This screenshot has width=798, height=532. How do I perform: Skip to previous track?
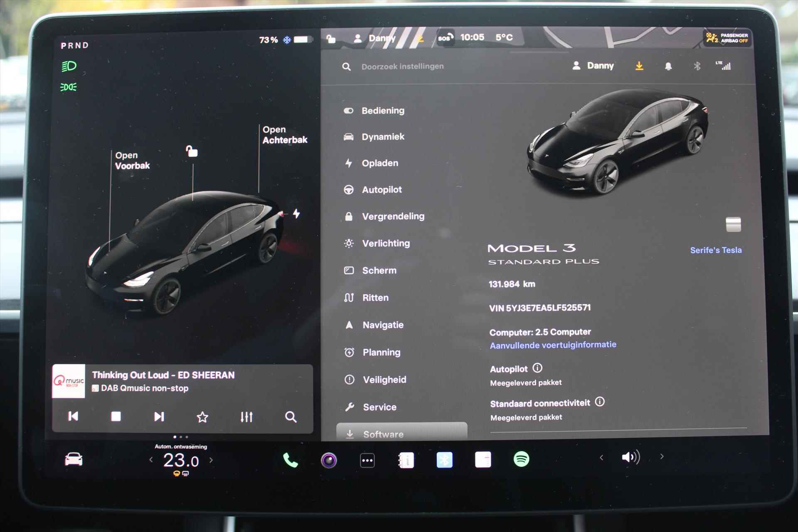(x=73, y=416)
